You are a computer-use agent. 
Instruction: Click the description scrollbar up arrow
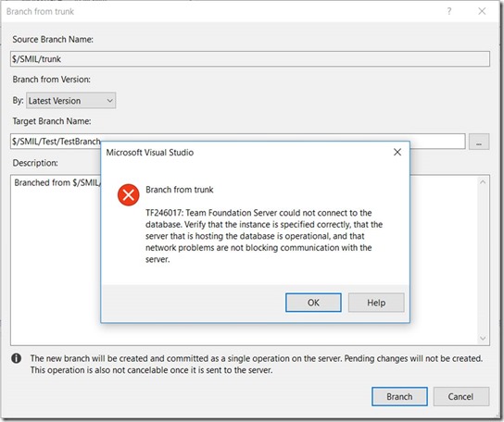(x=483, y=182)
